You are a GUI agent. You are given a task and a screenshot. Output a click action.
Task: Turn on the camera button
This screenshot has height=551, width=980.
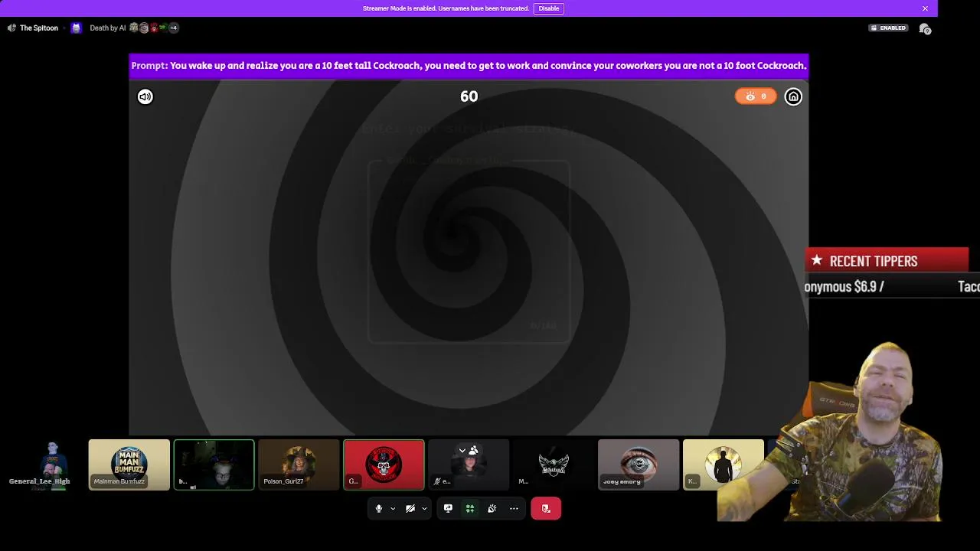pyautogui.click(x=410, y=508)
